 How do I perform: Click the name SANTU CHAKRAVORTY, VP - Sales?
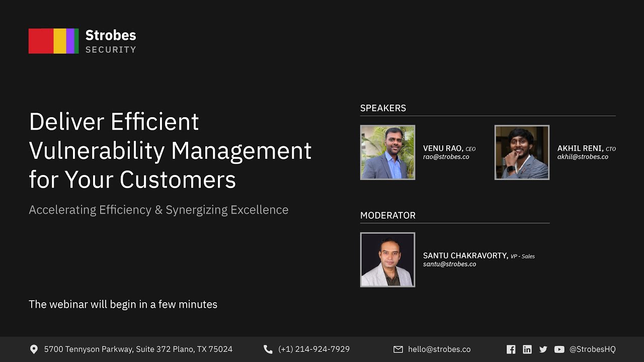479,256
